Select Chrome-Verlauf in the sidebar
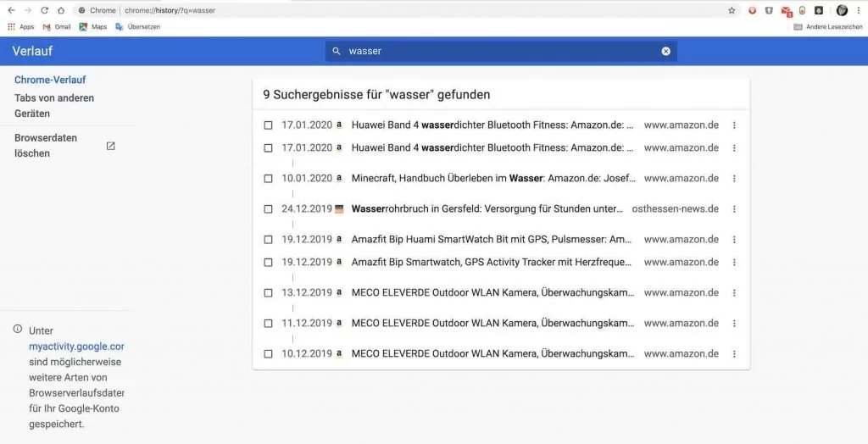868x444 pixels. [x=50, y=80]
